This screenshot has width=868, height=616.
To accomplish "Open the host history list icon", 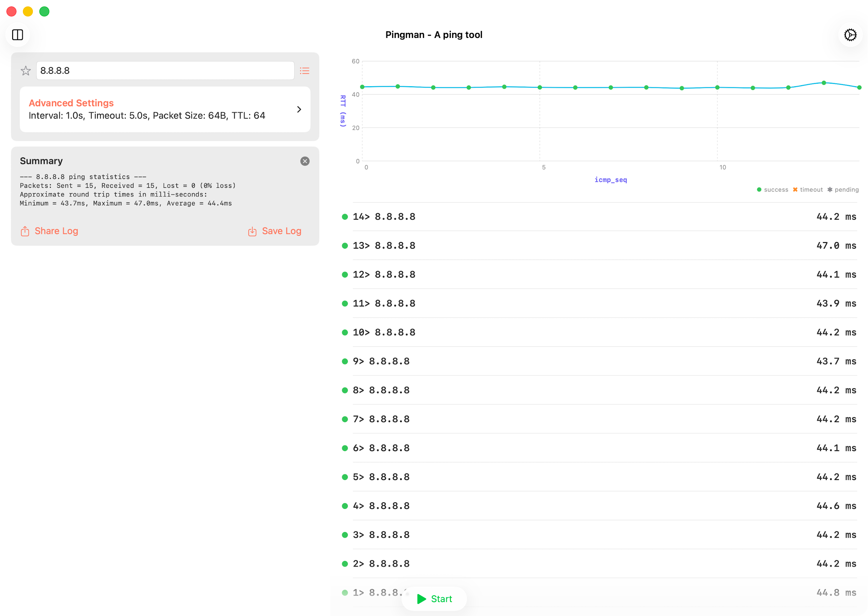I will click(304, 70).
